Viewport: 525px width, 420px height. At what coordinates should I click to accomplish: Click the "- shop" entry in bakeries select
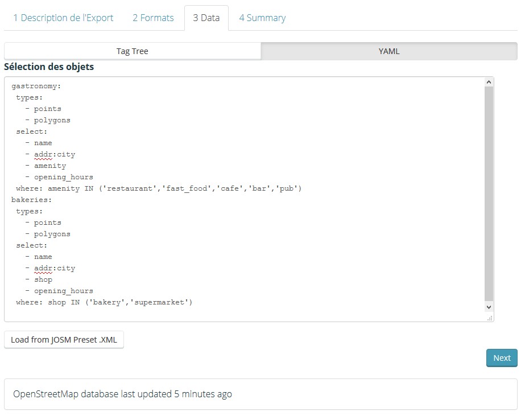click(39, 279)
